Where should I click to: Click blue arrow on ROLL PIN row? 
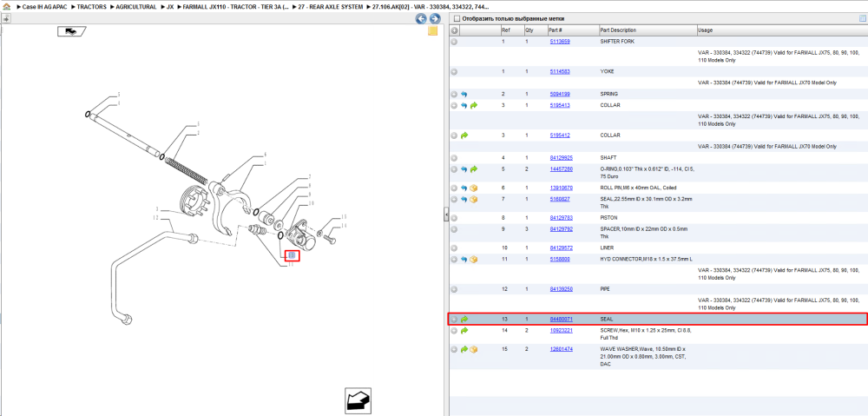pyautogui.click(x=464, y=188)
